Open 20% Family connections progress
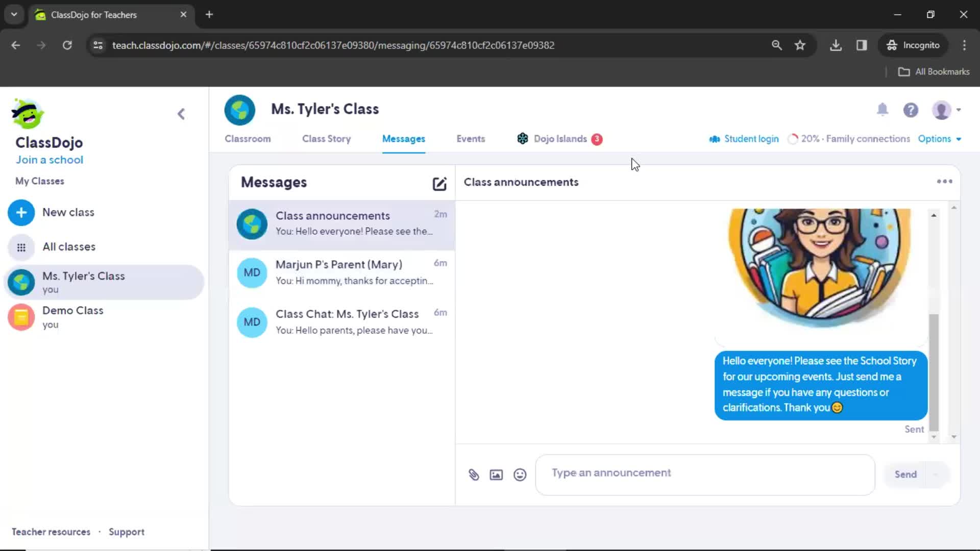Viewport: 980px width, 551px height. 849,139
